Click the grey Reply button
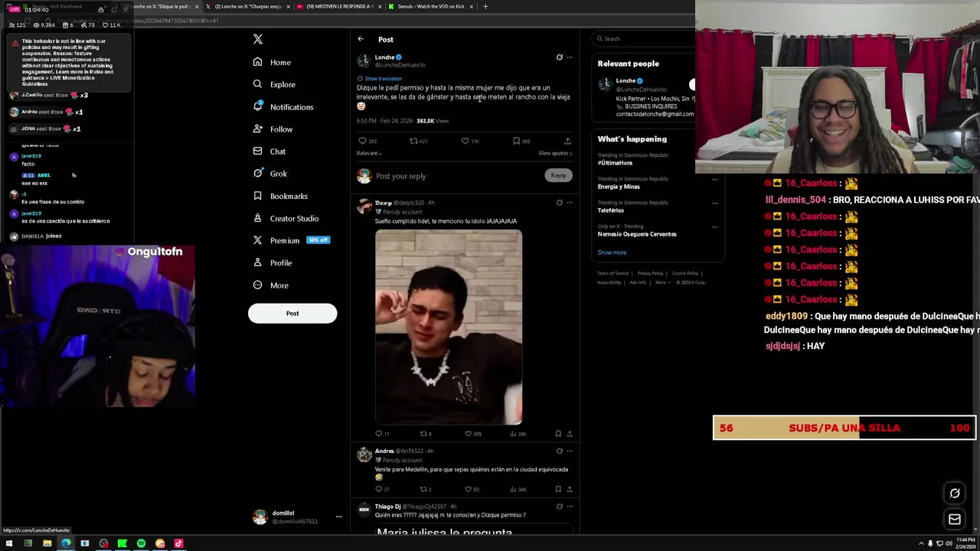The width and height of the screenshot is (980, 551). [x=558, y=175]
